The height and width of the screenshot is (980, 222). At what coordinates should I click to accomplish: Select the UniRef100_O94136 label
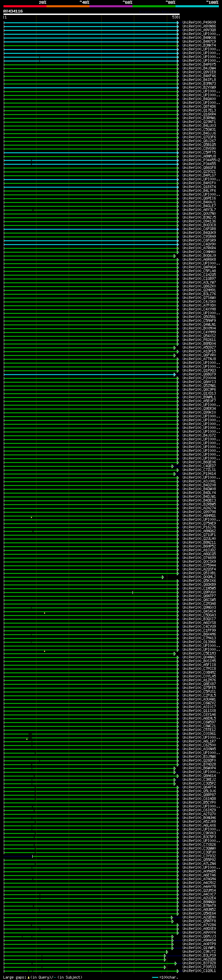click(199, 221)
